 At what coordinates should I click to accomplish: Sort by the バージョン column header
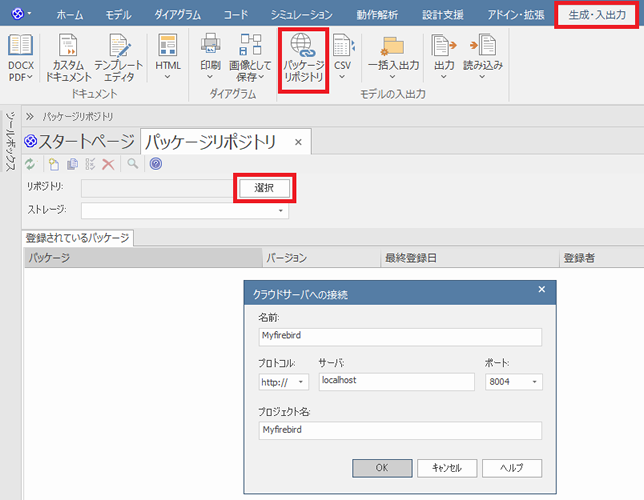click(322, 258)
